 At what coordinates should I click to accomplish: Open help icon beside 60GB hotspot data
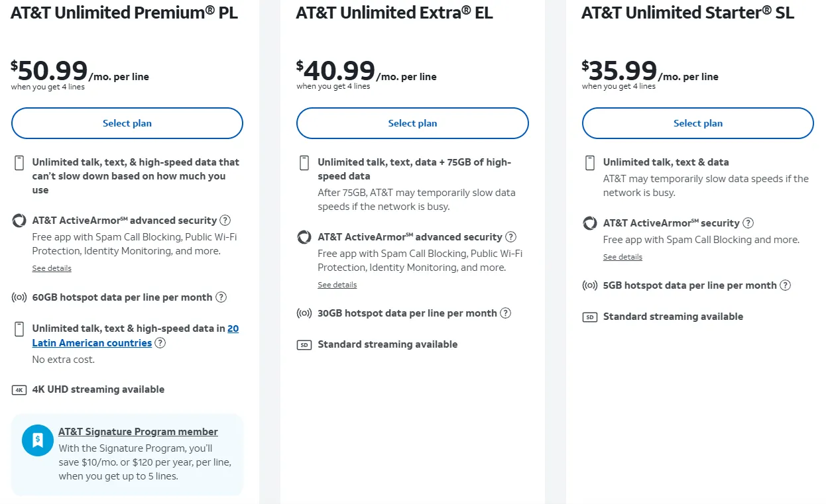tap(221, 297)
